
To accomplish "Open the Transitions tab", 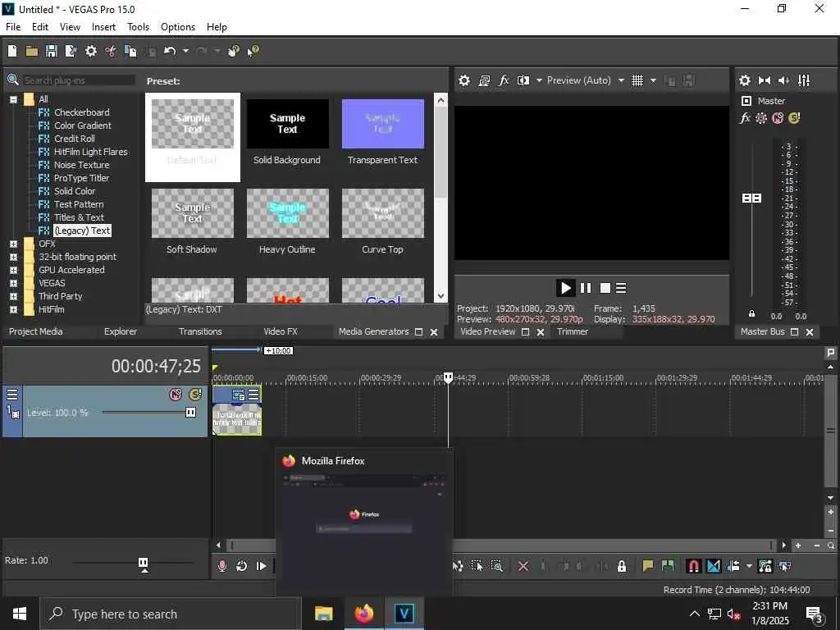I will (200, 331).
